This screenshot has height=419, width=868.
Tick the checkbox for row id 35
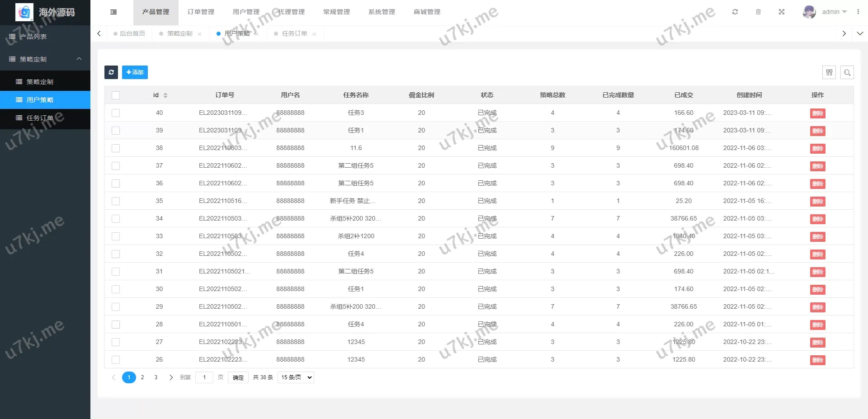(x=116, y=201)
